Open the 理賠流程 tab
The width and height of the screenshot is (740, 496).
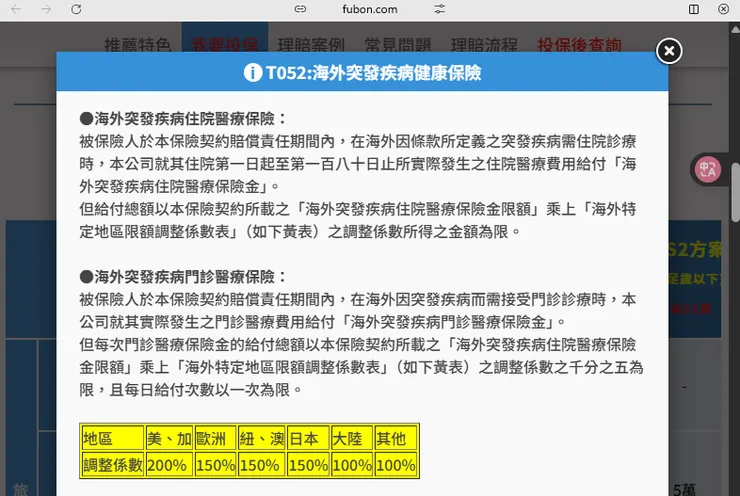coord(484,45)
